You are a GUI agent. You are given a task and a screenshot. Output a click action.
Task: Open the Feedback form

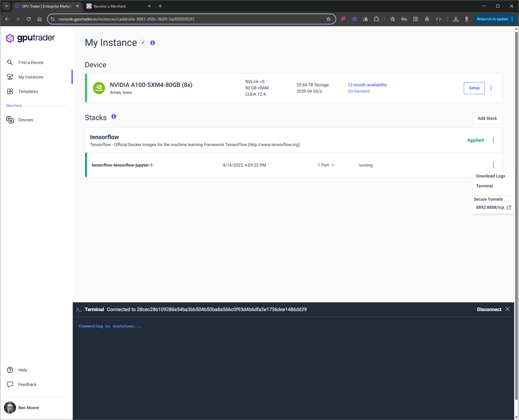tap(27, 384)
